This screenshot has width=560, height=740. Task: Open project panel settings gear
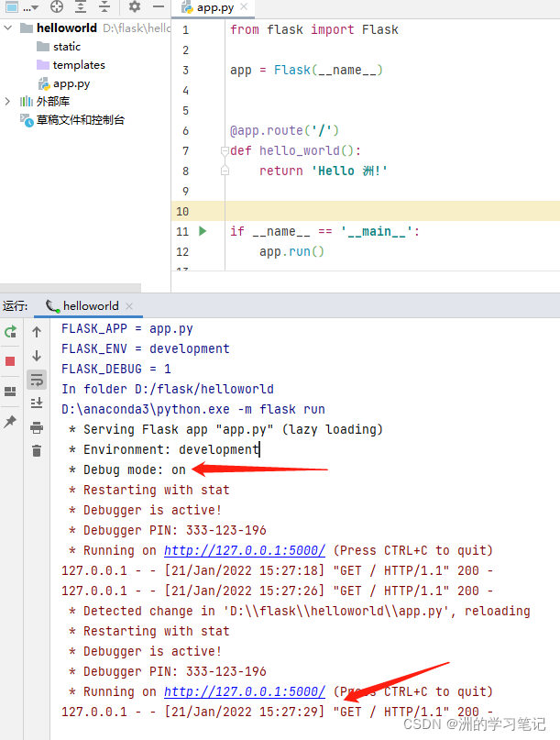click(135, 6)
